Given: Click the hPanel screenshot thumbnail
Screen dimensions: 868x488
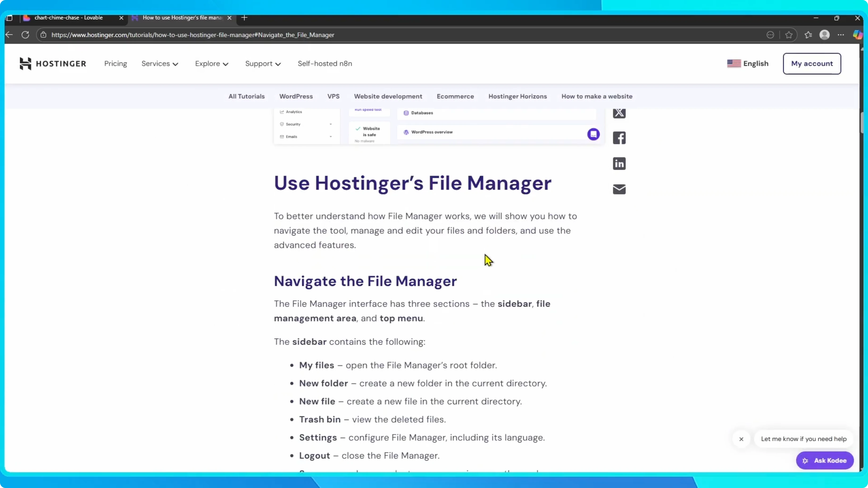Looking at the screenshot, I should pos(439,126).
